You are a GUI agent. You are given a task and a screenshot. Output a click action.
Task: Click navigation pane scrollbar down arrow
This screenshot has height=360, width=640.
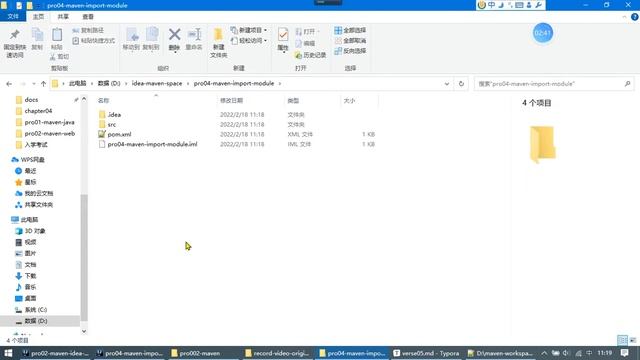84,331
